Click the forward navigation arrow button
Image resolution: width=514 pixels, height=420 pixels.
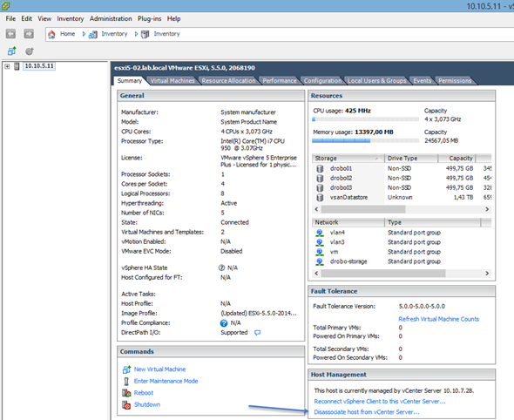click(29, 34)
